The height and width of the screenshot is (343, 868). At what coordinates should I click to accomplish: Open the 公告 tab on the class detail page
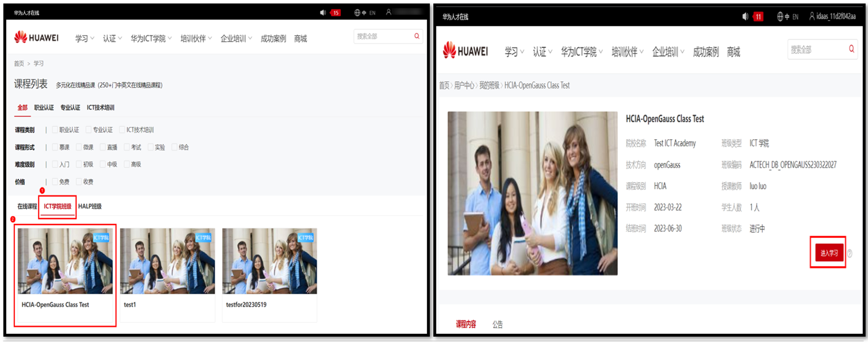click(498, 324)
